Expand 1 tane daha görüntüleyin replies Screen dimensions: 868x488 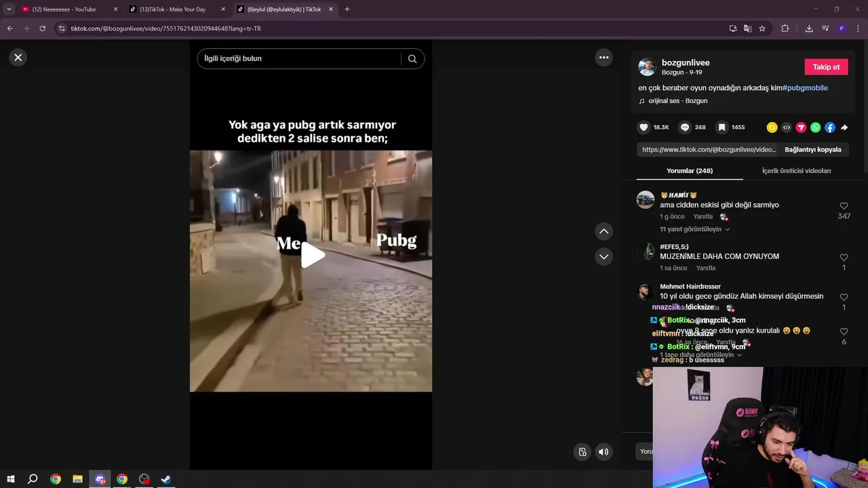701,355
